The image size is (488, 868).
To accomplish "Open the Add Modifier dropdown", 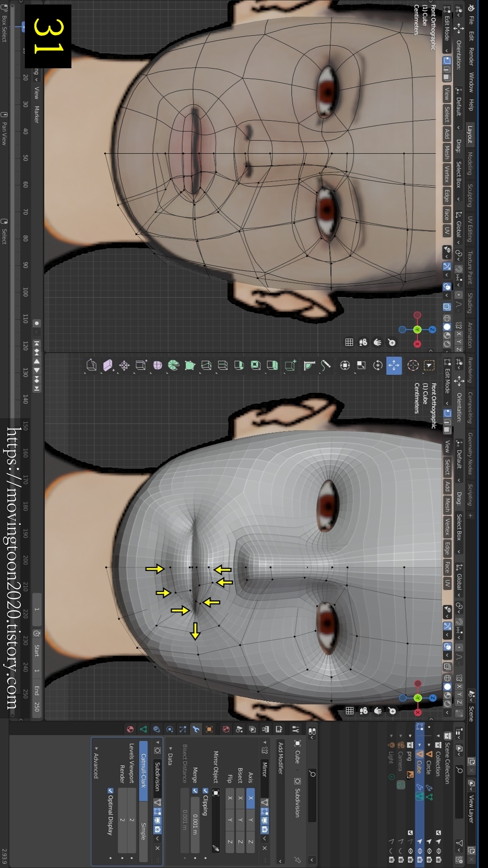I will [x=281, y=802].
